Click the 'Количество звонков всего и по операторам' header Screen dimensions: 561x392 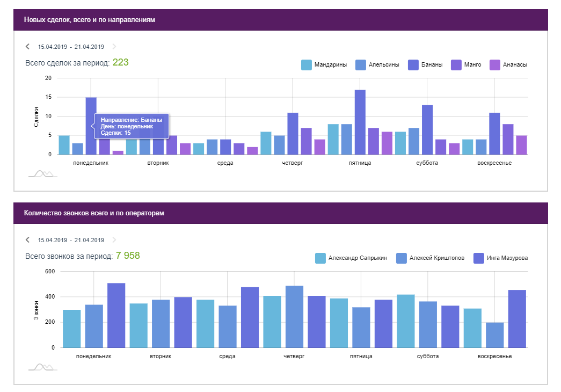coord(94,213)
